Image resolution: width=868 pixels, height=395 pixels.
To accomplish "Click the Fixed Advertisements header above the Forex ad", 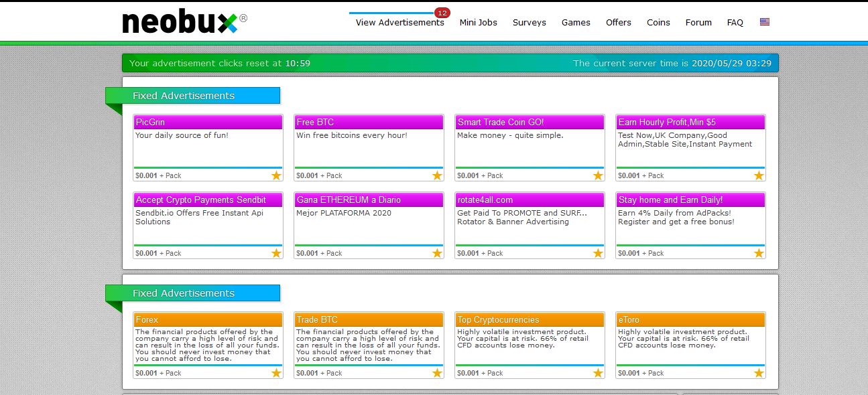I will [x=193, y=293].
